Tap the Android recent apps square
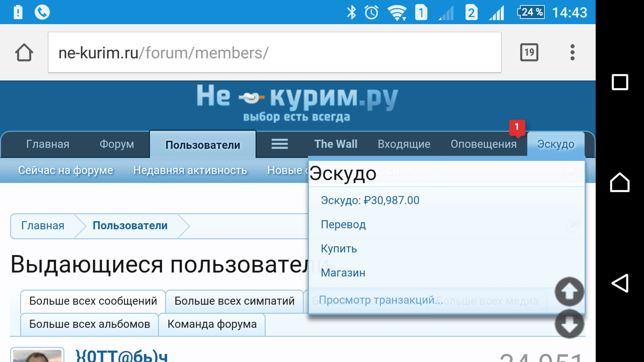This screenshot has height=362, width=644. tap(620, 82)
